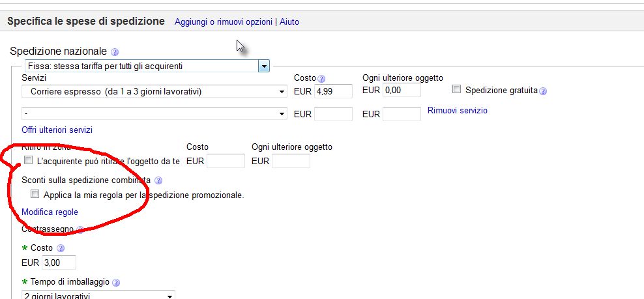Click the Costo field showing 4,99
644x299 pixels.
pos(333,91)
